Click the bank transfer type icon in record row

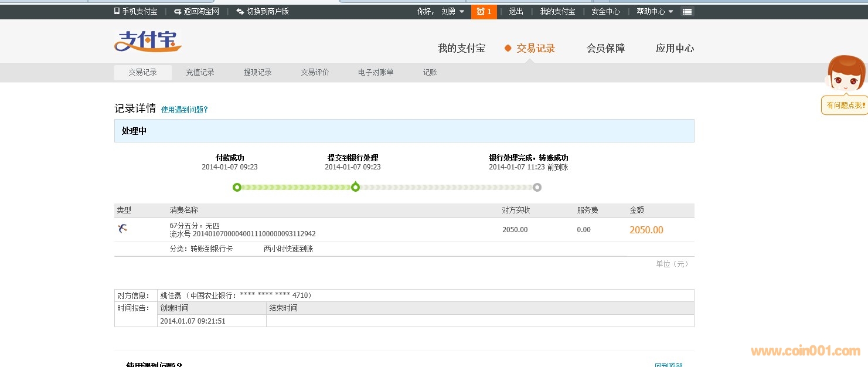pyautogui.click(x=122, y=229)
